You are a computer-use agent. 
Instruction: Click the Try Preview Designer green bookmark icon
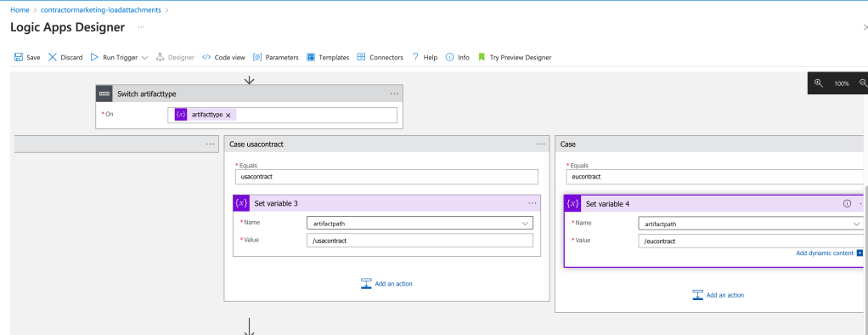pos(482,57)
